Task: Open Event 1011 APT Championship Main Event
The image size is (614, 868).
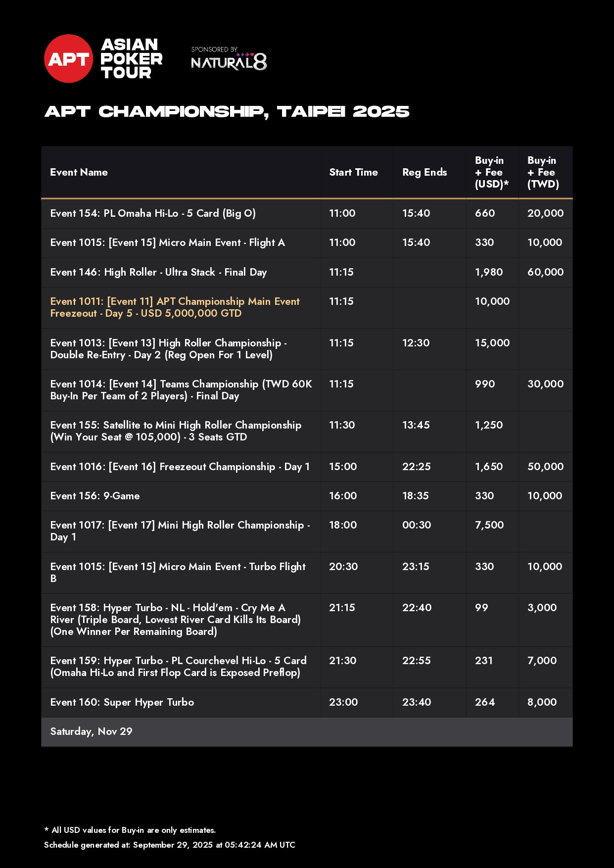Action: [x=175, y=307]
